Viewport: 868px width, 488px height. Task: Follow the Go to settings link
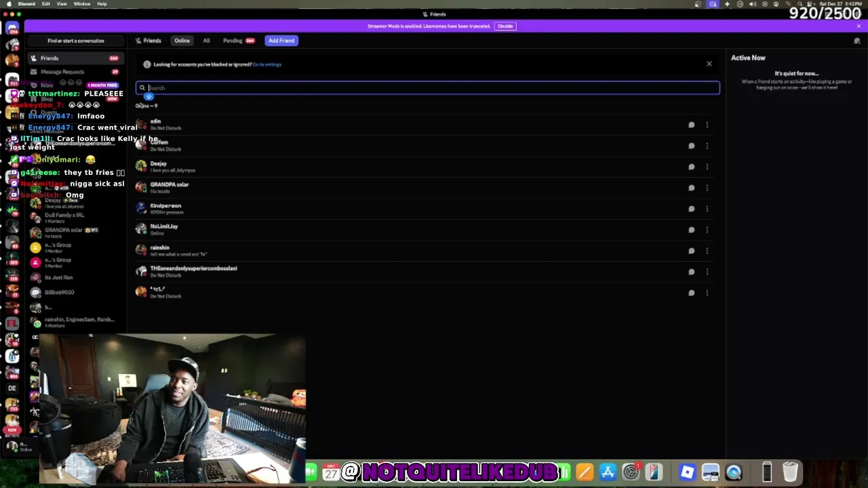click(267, 64)
